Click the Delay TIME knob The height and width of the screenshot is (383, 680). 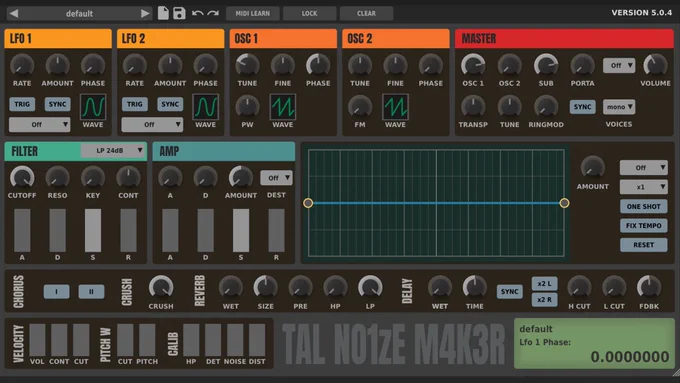click(474, 287)
